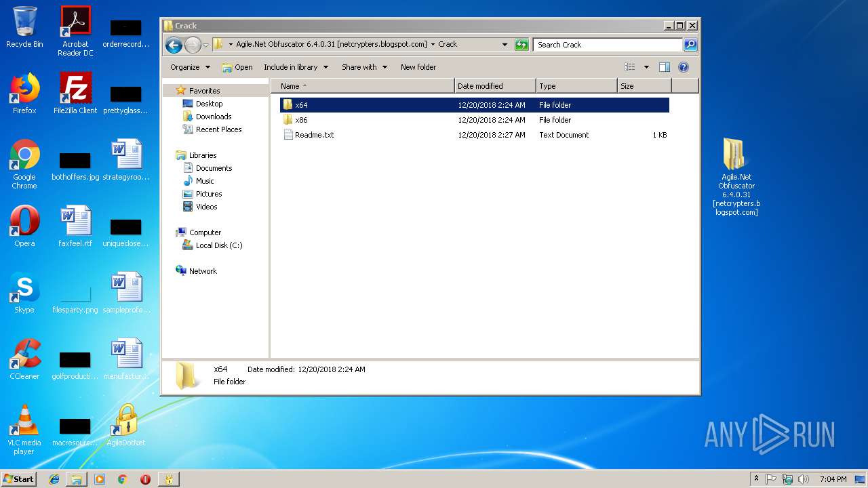The width and height of the screenshot is (868, 488).
Task: Launch FileZilla Client desktop shortcut
Action: click(75, 94)
